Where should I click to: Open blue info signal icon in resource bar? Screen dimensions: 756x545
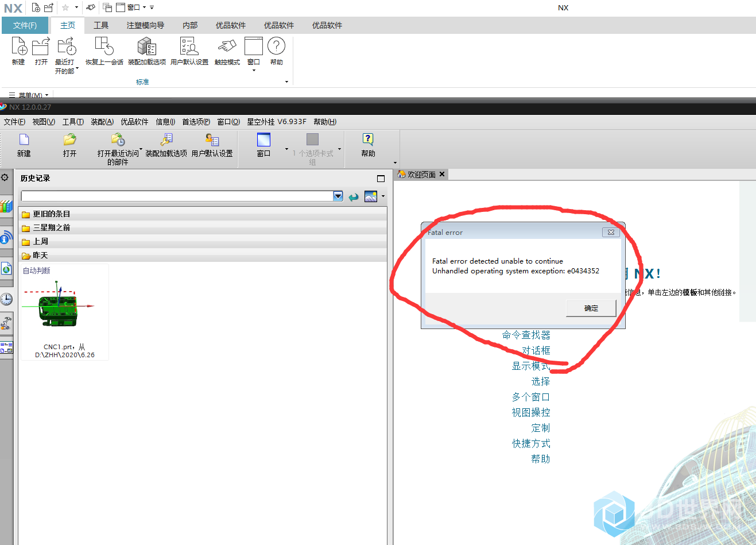click(6, 237)
